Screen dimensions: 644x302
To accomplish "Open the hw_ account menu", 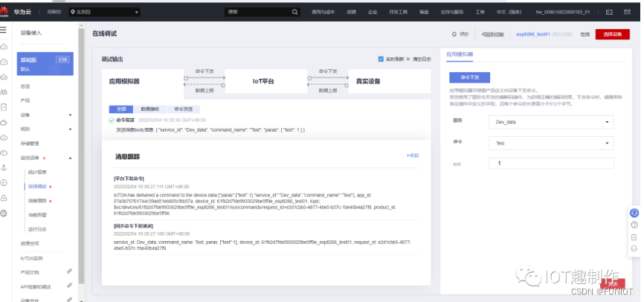I will coord(563,12).
